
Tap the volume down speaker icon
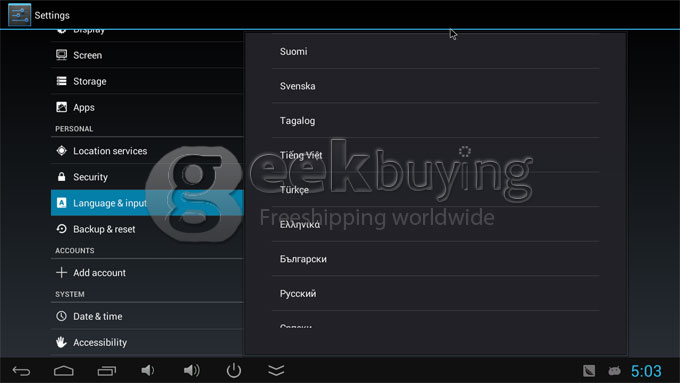(147, 370)
